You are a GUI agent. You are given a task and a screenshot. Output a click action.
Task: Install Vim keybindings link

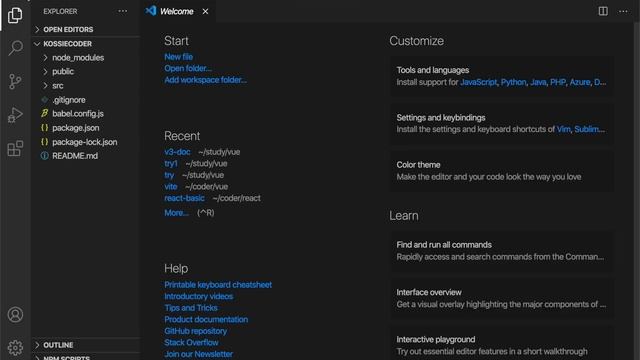(563, 129)
